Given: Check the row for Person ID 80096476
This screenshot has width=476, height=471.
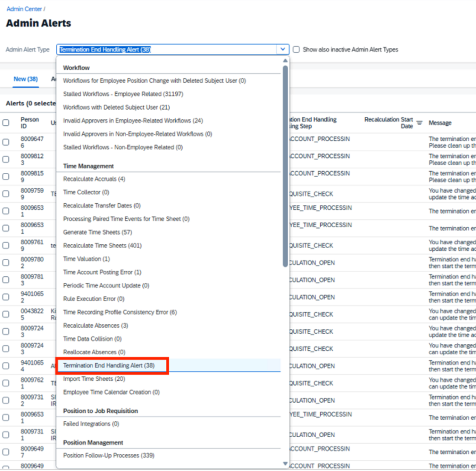Looking at the screenshot, I should point(6,142).
